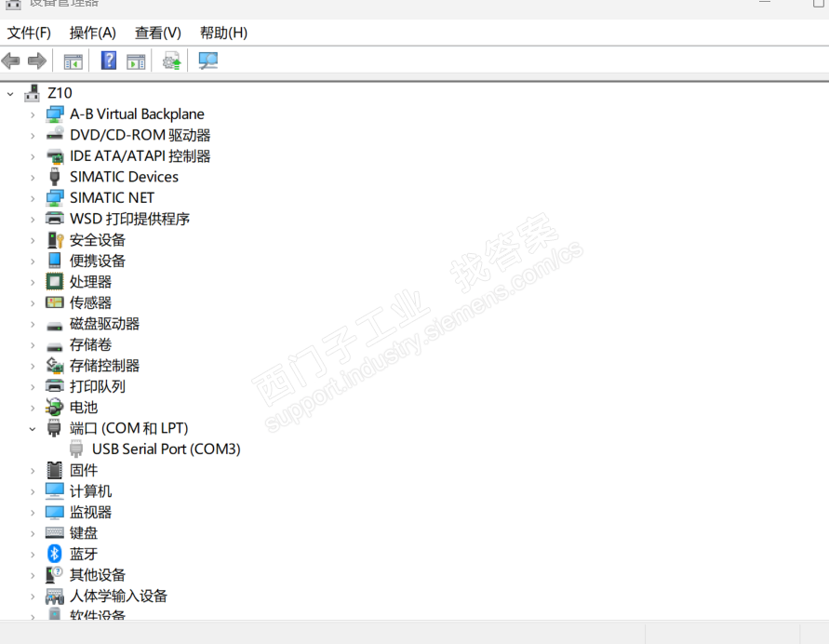Screen dimensions: 829x644
Task: Select the SIMATIC Devices label
Action: tap(125, 177)
